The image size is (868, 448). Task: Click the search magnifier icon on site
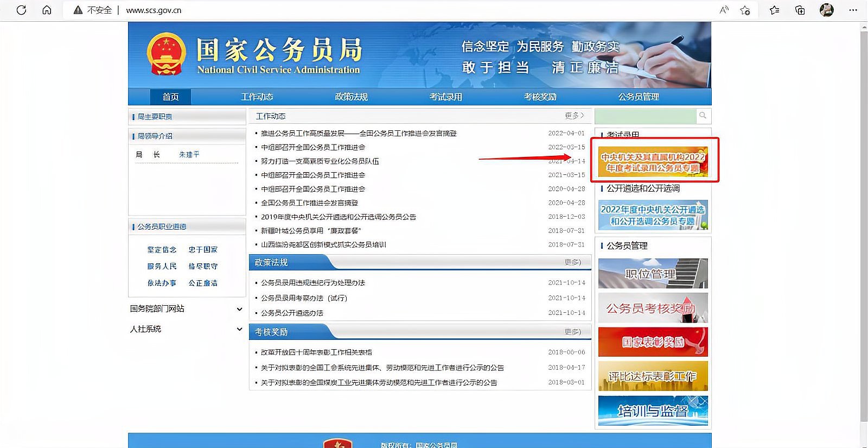pos(703,116)
